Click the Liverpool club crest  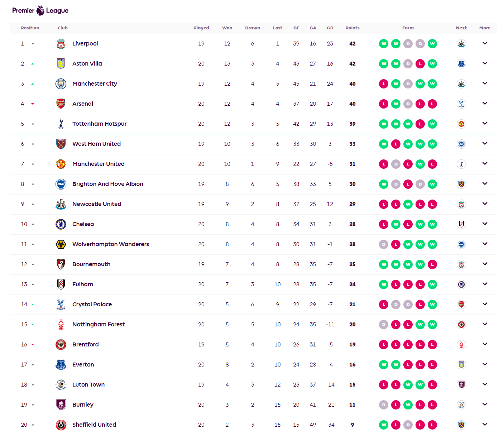coord(61,43)
